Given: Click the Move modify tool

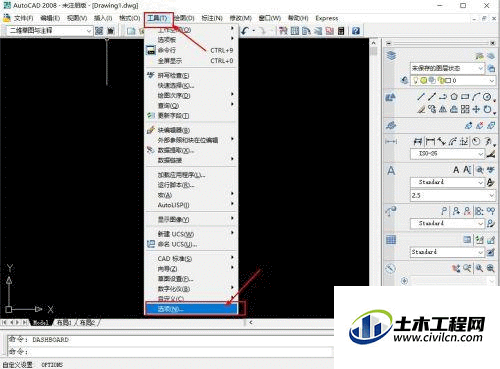Looking at the screenshot, I should pos(476,109).
